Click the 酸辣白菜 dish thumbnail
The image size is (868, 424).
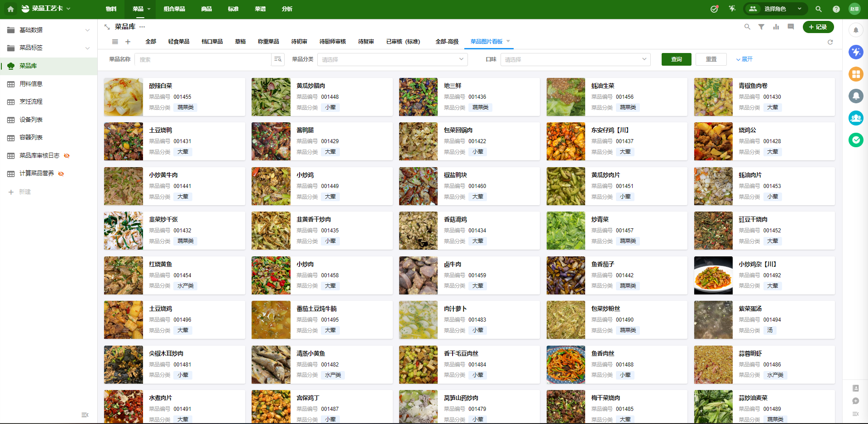tap(124, 97)
